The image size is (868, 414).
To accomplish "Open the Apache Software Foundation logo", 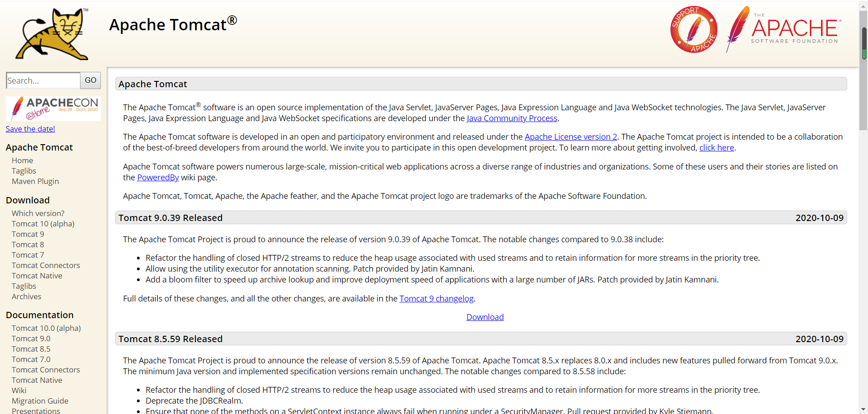I will pos(784,29).
